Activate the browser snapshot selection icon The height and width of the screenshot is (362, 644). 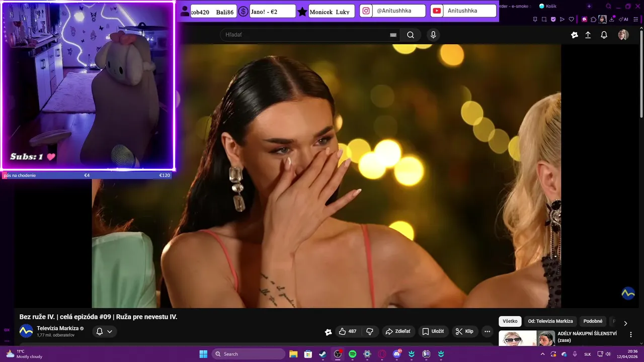544,19
